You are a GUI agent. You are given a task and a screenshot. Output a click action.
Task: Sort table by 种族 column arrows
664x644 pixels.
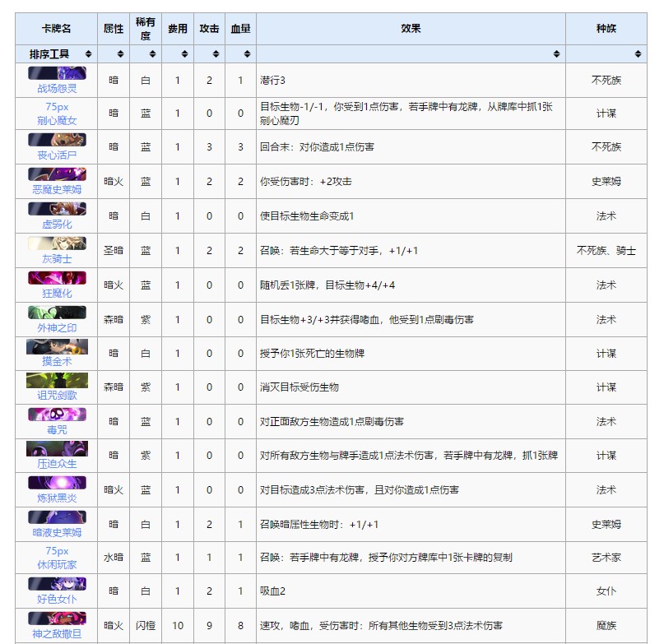[638, 54]
